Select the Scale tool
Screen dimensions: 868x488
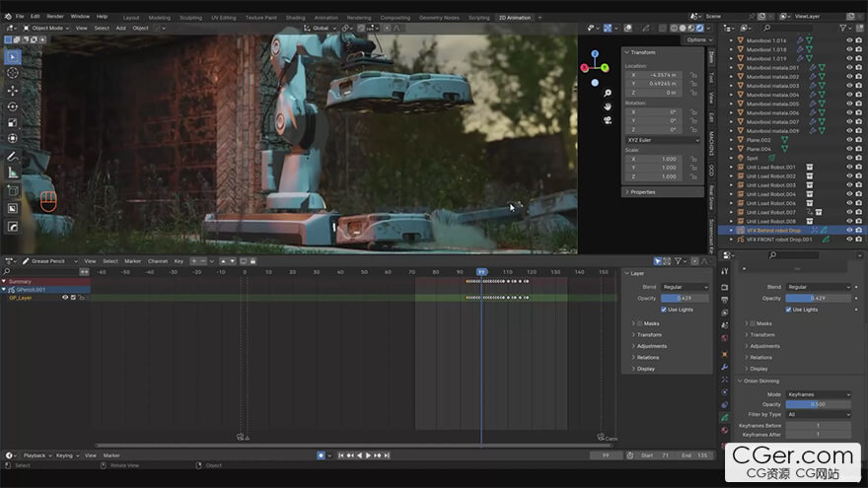click(12, 122)
